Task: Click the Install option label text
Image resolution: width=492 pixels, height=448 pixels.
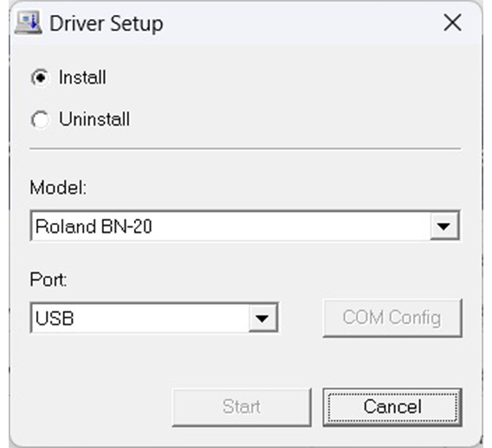Action: click(x=83, y=77)
